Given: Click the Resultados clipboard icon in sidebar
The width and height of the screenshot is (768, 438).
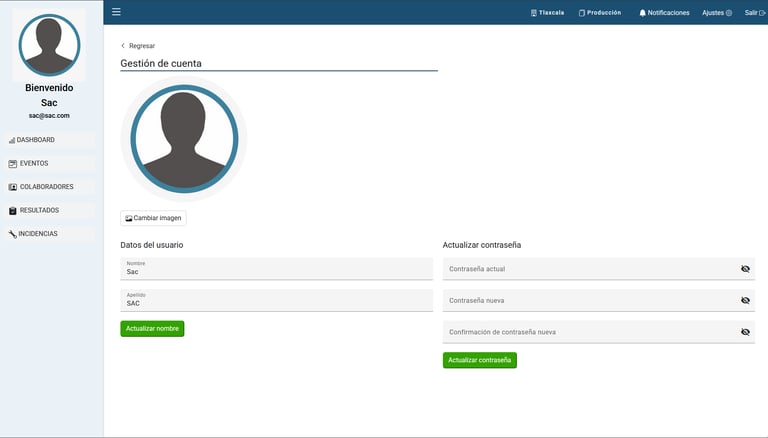Looking at the screenshot, I should click(x=13, y=211).
